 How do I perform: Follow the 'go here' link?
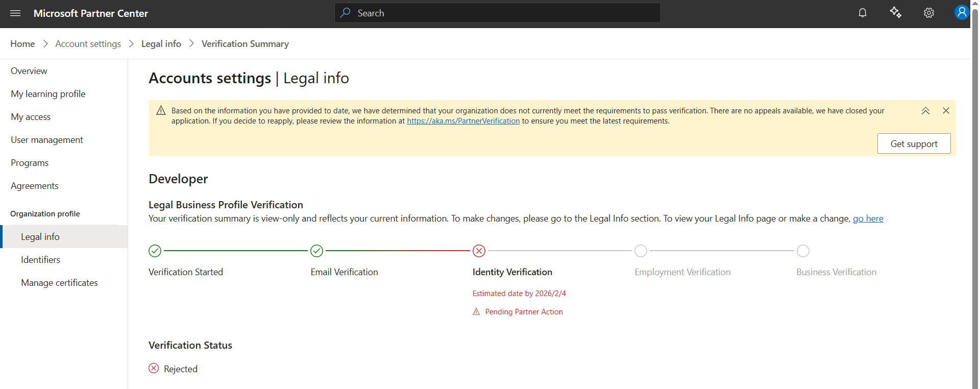[x=868, y=218]
